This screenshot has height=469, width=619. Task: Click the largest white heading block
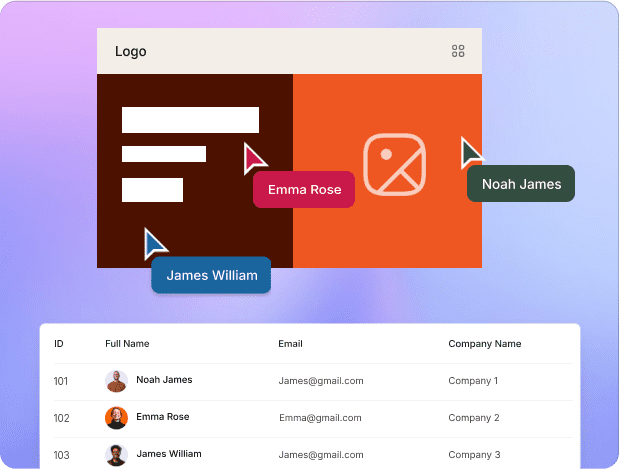click(x=190, y=120)
